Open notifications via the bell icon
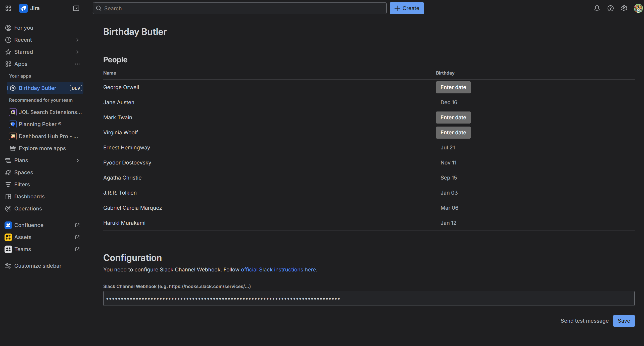Image resolution: width=644 pixels, height=346 pixels. 597,8
